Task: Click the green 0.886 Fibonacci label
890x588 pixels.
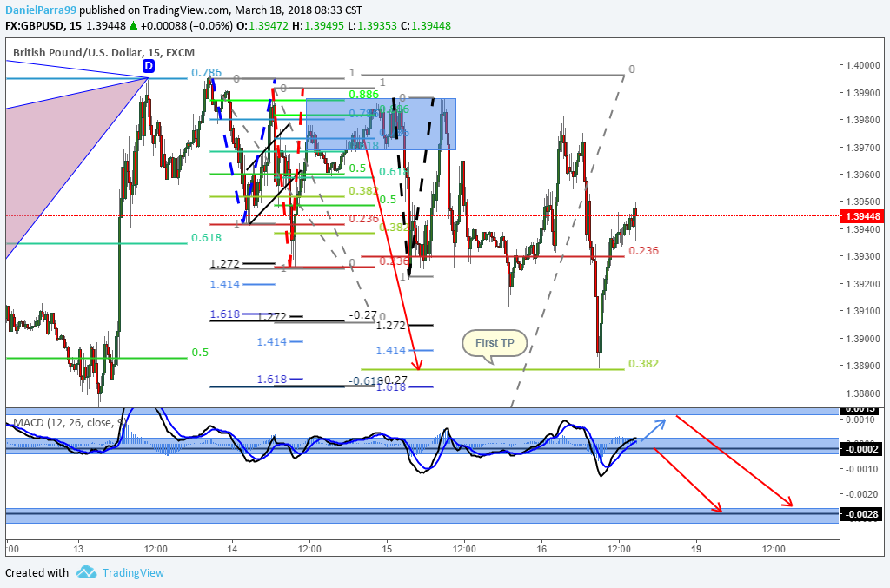Action: [x=364, y=94]
